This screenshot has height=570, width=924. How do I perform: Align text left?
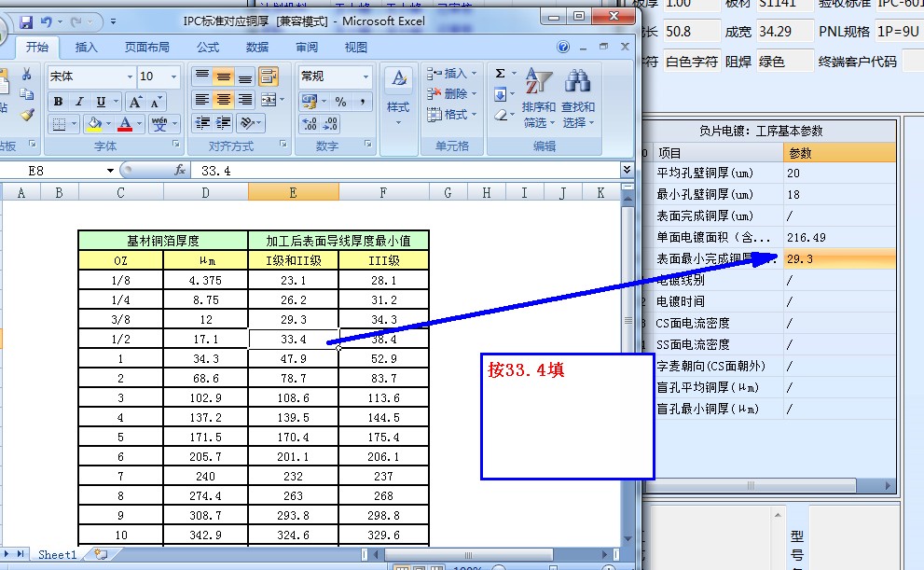[202, 100]
